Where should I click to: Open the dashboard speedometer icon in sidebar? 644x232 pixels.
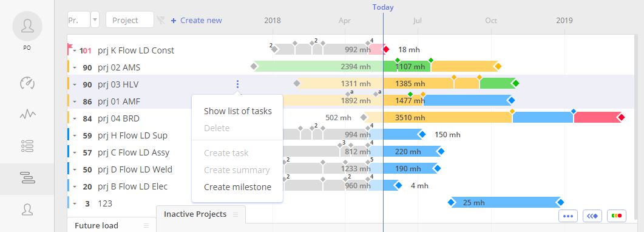(x=27, y=83)
